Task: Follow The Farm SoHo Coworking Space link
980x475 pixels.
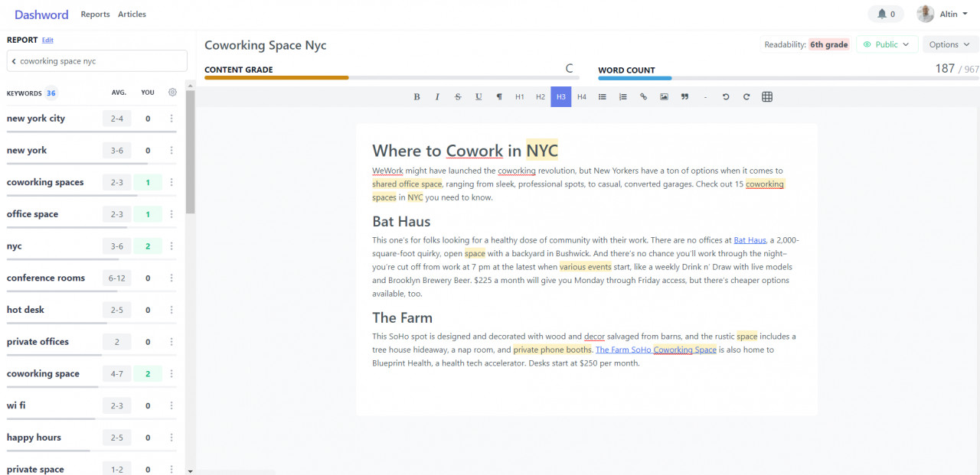Action: click(x=656, y=350)
